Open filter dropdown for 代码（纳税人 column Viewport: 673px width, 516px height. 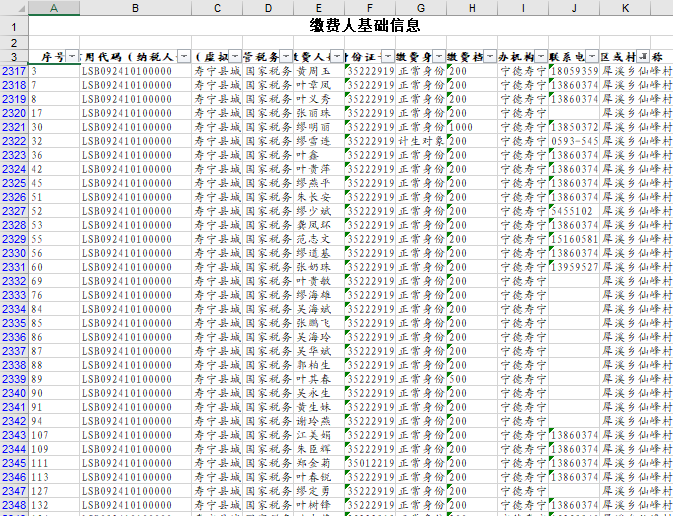coord(185,57)
